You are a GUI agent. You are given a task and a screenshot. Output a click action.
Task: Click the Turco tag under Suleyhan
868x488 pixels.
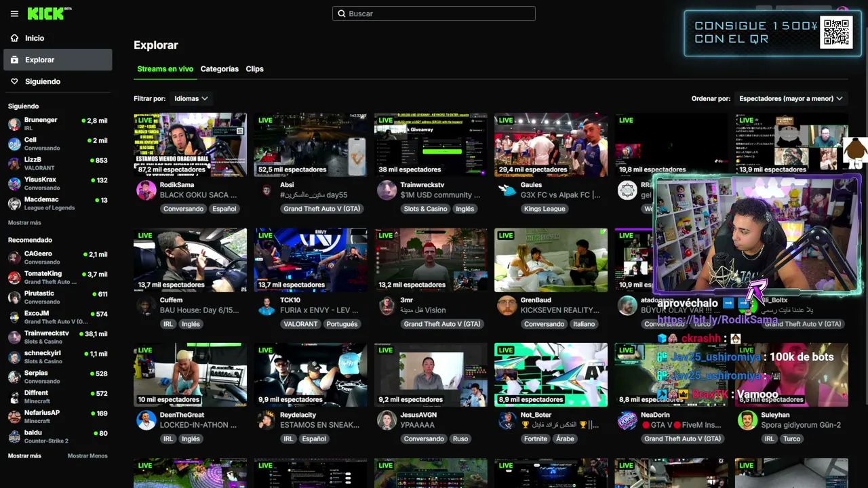coord(792,439)
